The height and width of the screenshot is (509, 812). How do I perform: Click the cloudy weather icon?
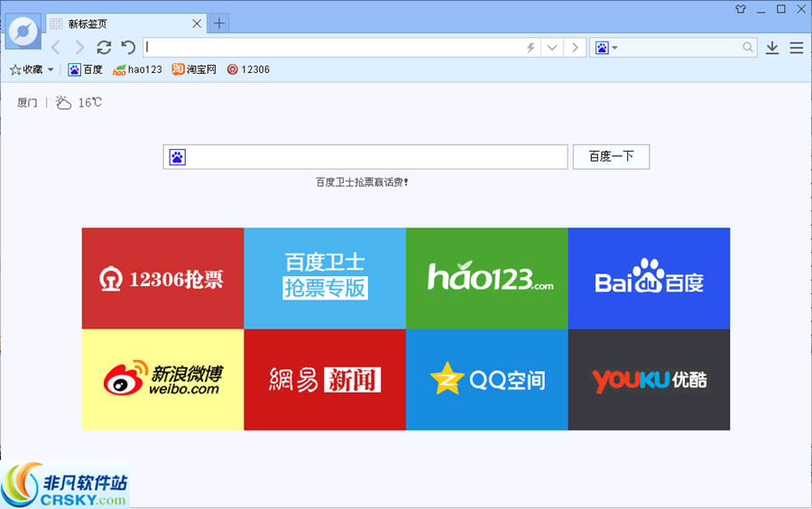[x=63, y=103]
